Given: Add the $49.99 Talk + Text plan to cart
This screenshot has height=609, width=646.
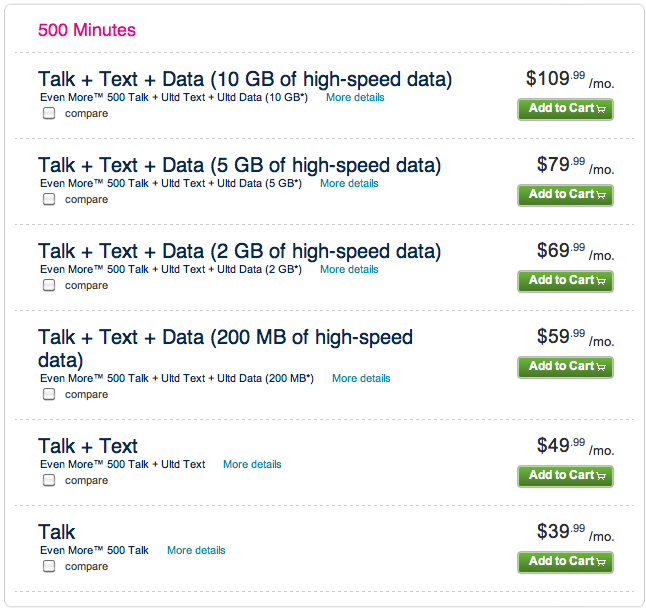Looking at the screenshot, I should [x=565, y=476].
